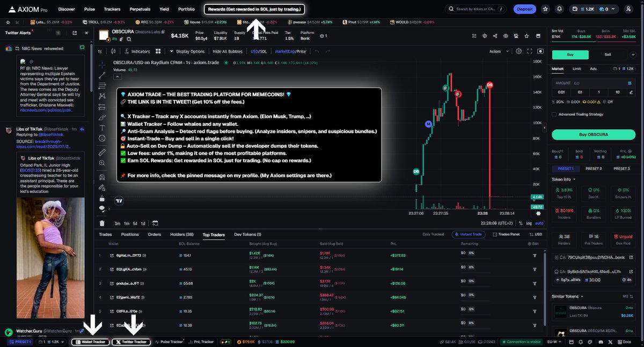Select the crosshair cursor tool

coord(102,64)
